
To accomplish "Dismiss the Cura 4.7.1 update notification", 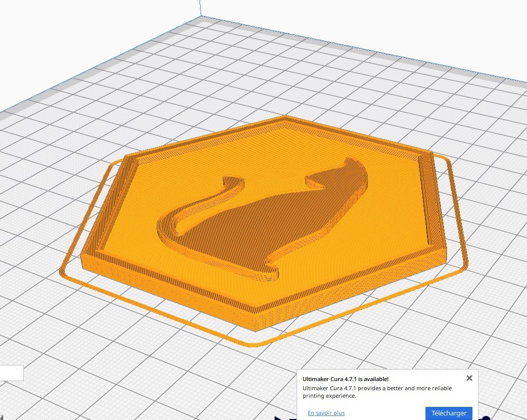I will [469, 378].
